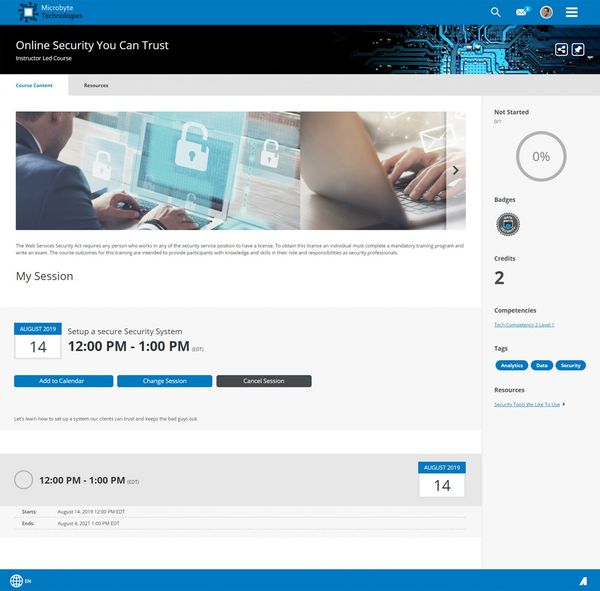Open the messages envelope icon
The height and width of the screenshot is (591, 600).
click(x=521, y=12)
